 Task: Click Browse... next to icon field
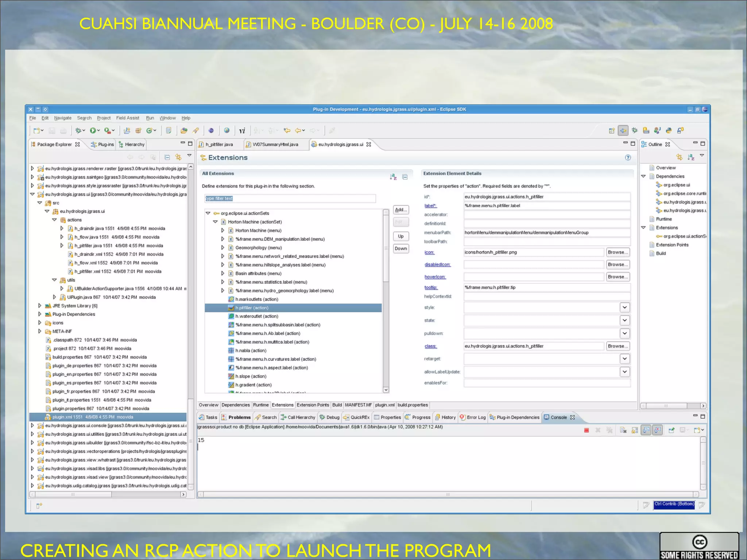pyautogui.click(x=618, y=252)
